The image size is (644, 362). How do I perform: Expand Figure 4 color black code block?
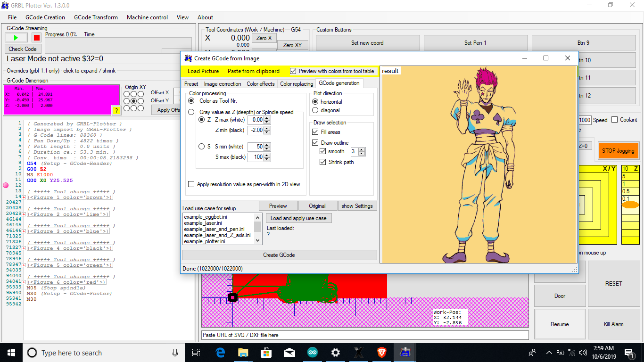[x=24, y=248]
